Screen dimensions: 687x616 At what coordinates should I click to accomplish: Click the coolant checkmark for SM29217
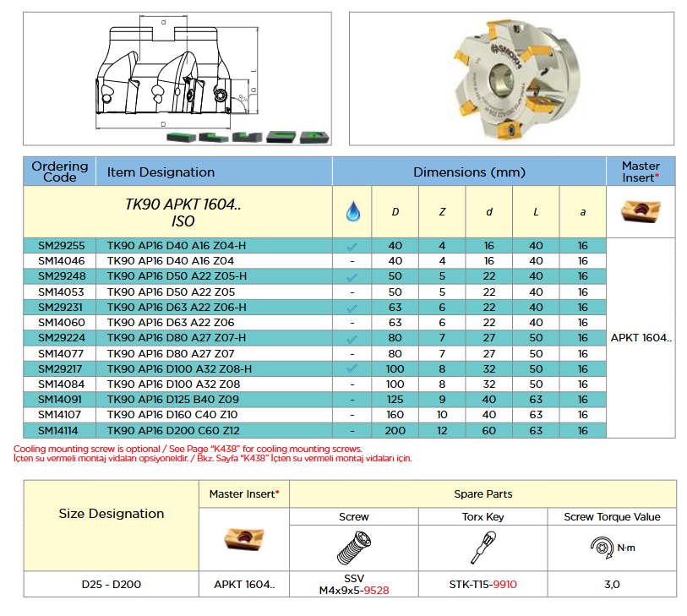coord(352,369)
